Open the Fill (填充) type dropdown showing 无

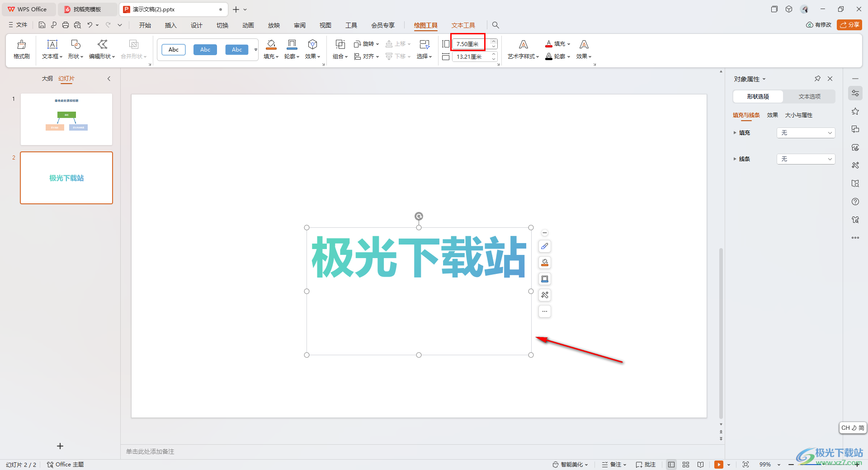click(x=806, y=133)
